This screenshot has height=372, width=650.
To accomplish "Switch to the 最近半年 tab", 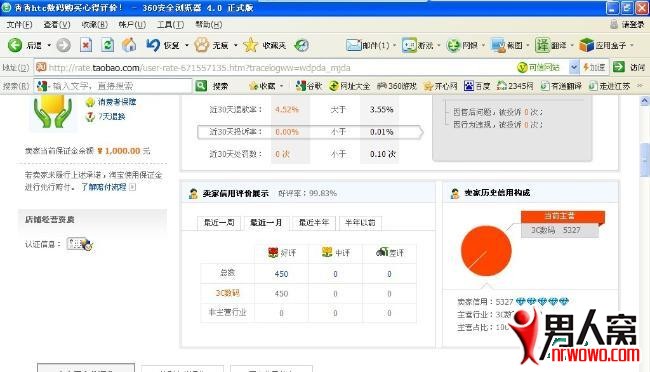I will pos(314,223).
